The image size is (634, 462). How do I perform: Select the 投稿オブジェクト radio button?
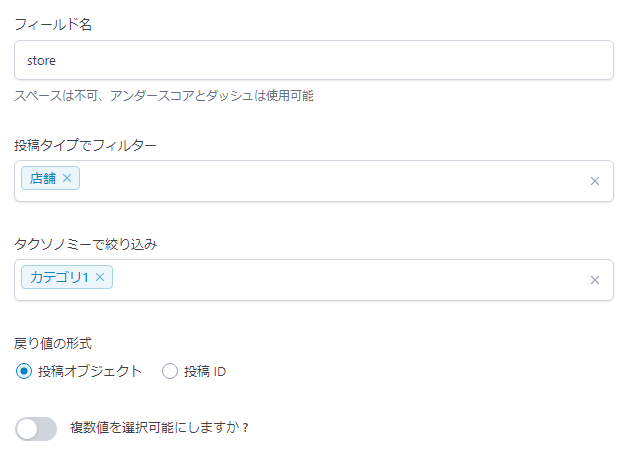pyautogui.click(x=25, y=372)
